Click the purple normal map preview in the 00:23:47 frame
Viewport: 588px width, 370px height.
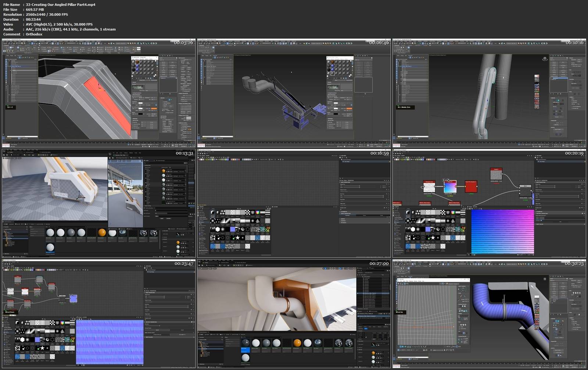(x=110, y=342)
